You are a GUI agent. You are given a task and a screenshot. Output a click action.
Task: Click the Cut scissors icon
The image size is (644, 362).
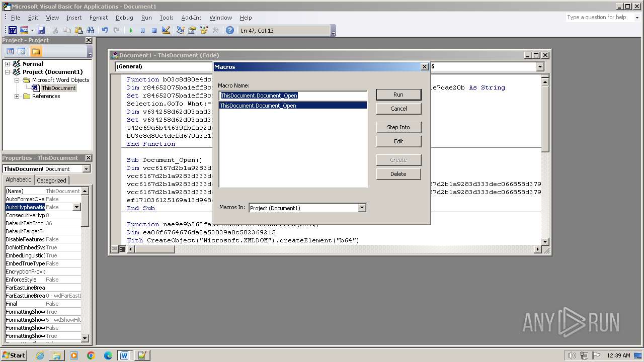[55, 31]
